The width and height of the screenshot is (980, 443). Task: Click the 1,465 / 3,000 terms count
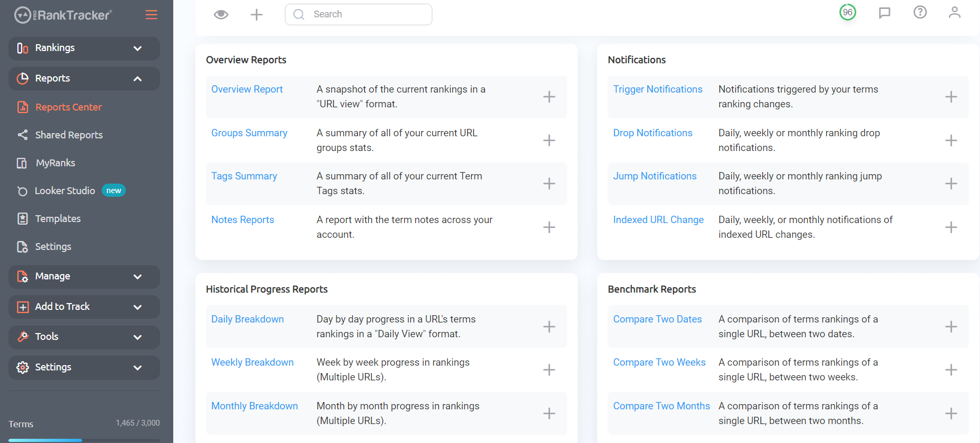point(138,423)
